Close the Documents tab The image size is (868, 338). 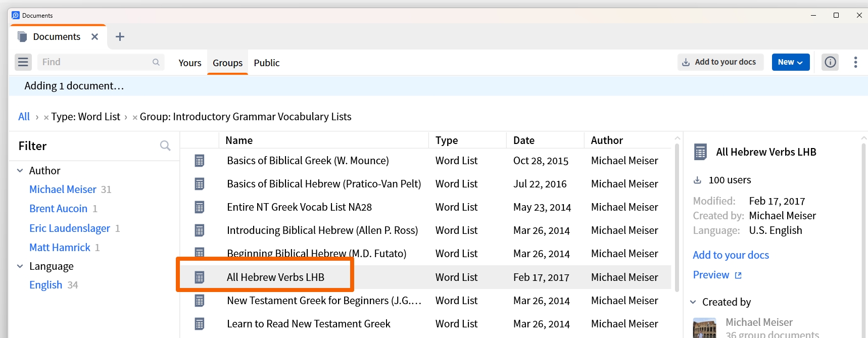pyautogui.click(x=94, y=37)
